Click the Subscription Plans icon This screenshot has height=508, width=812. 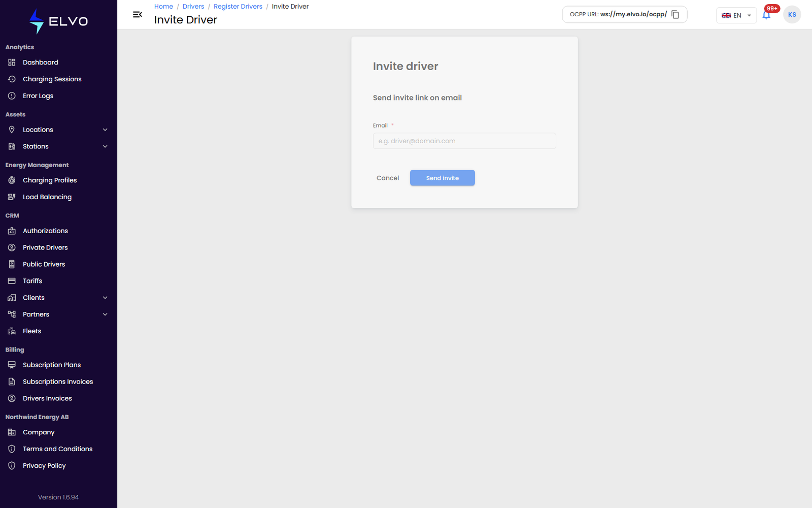click(12, 365)
